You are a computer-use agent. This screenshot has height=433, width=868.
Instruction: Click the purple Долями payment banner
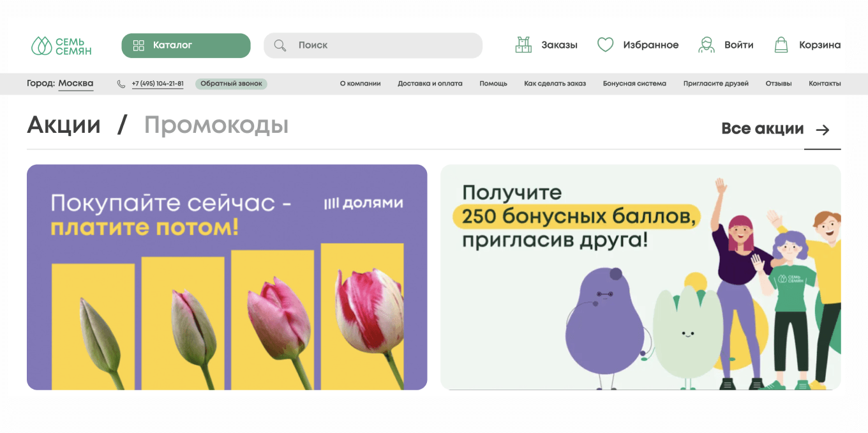(227, 277)
